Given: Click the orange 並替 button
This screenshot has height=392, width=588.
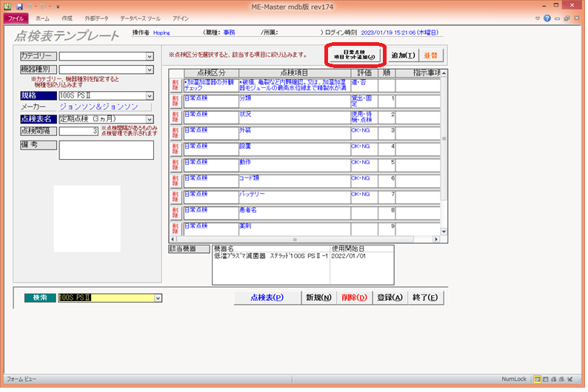Looking at the screenshot, I should click(431, 55).
